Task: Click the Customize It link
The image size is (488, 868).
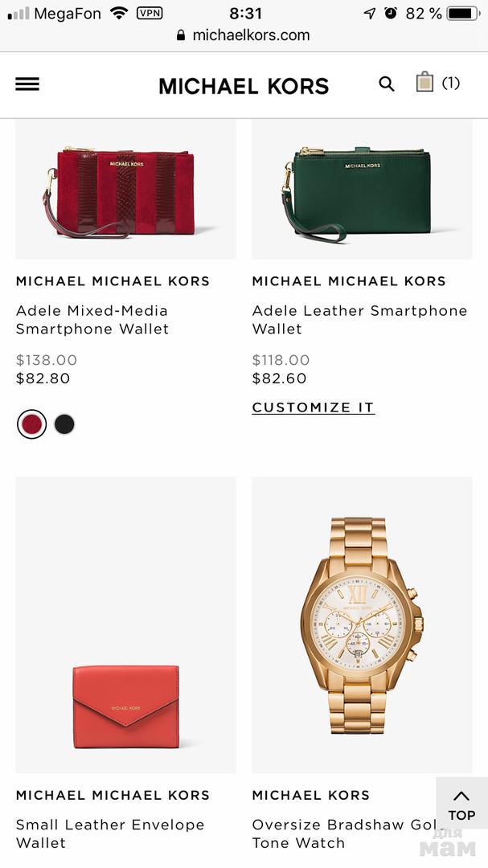Action: [314, 407]
